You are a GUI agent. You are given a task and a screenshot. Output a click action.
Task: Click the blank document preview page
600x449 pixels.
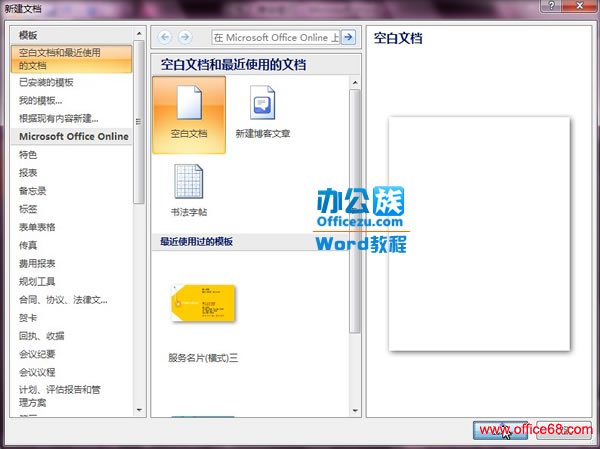479,233
